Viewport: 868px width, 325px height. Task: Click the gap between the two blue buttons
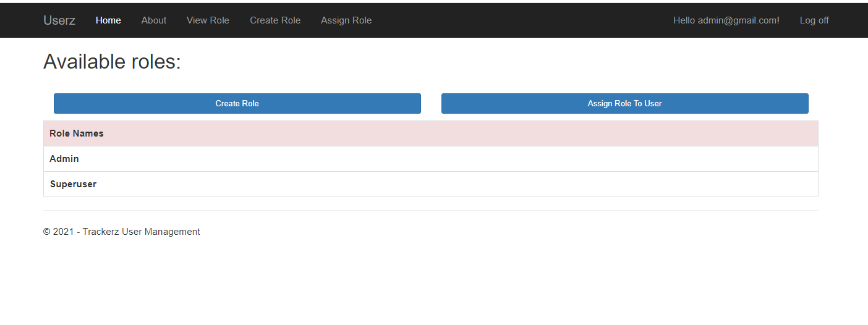(x=431, y=103)
